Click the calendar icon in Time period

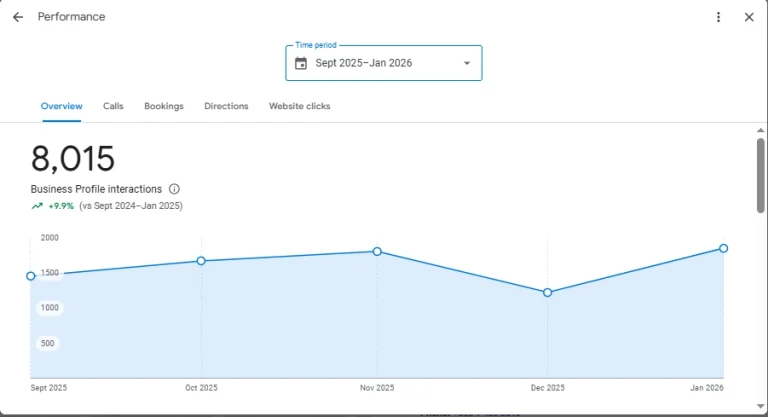click(x=301, y=63)
